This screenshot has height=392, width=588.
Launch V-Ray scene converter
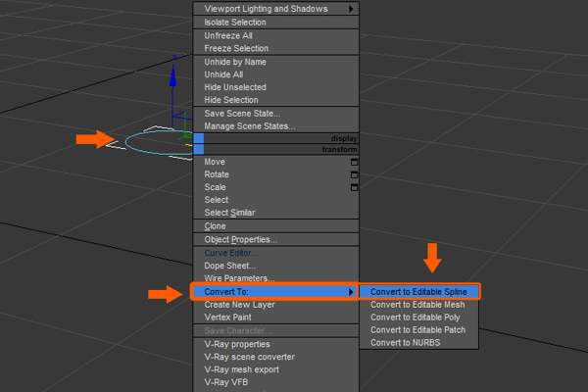click(276, 357)
